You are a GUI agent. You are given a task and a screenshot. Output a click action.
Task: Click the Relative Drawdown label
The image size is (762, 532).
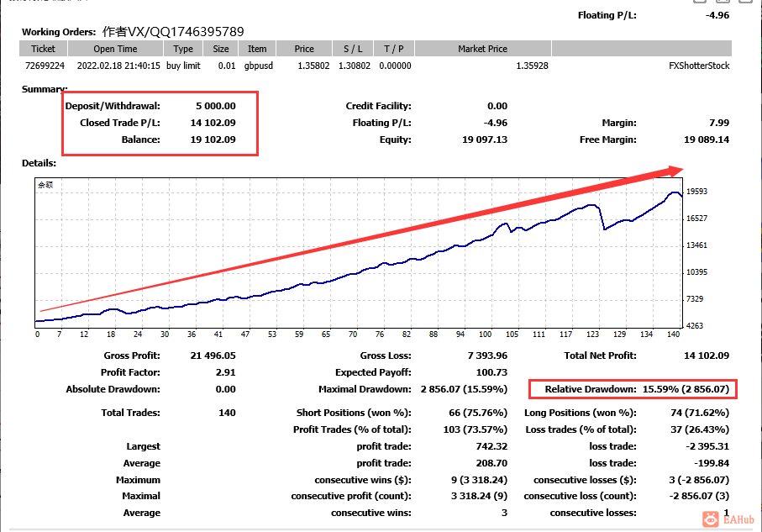tap(591, 389)
